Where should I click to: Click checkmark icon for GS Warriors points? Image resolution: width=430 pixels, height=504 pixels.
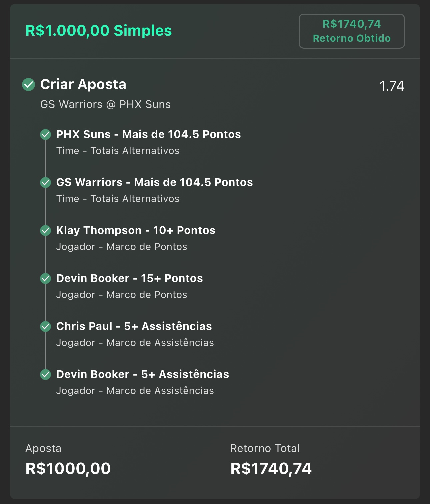(46, 183)
